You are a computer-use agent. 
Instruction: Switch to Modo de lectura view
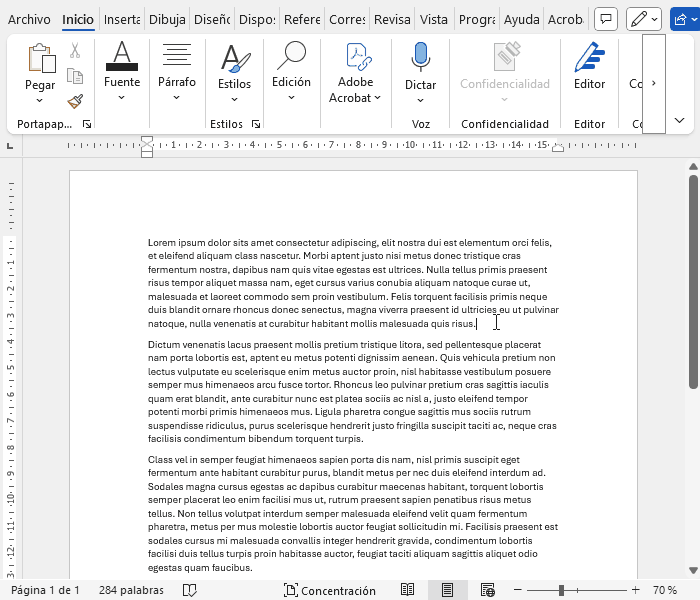pos(408,590)
